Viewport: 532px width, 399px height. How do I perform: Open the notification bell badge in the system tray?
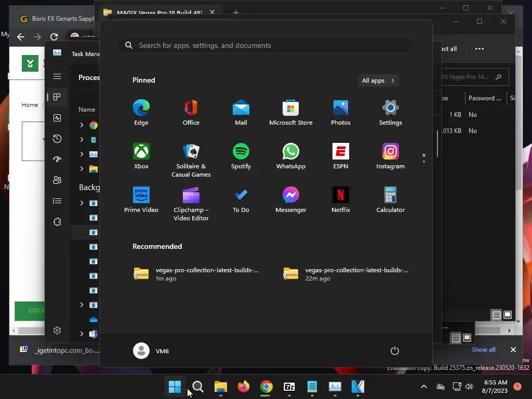[x=517, y=387]
